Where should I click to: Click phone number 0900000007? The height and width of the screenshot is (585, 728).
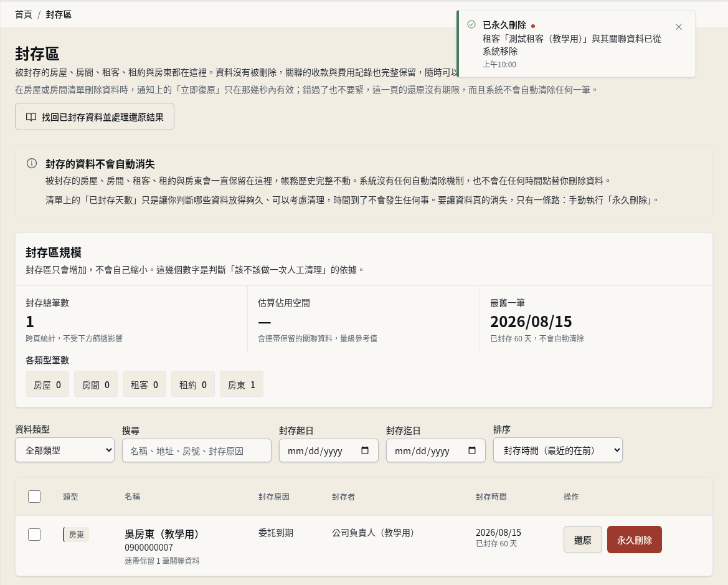click(149, 548)
